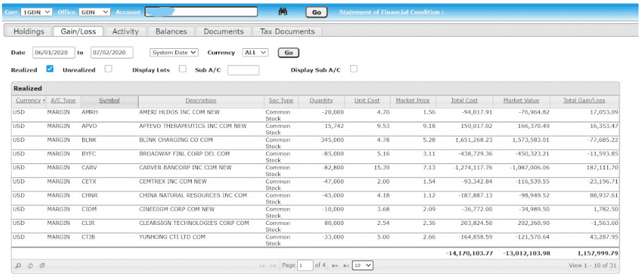Click the Go button next to Currency dropdown
The width and height of the screenshot is (644, 280).
click(x=288, y=52)
